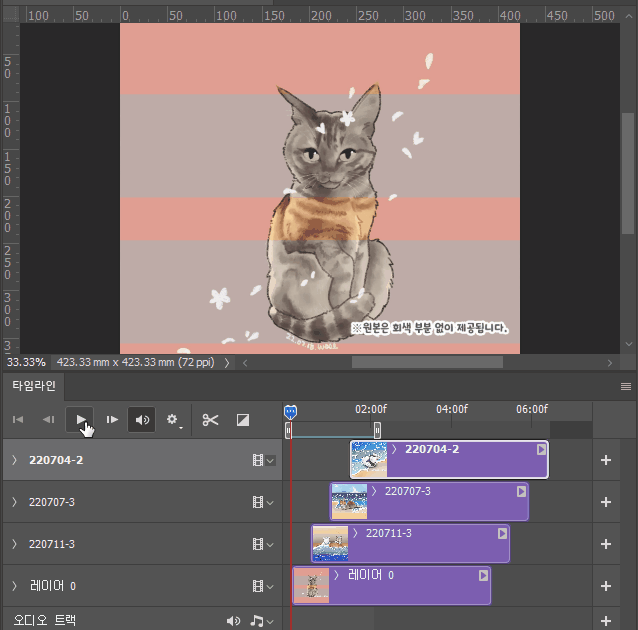Select the 220707-3 track name

[52, 502]
